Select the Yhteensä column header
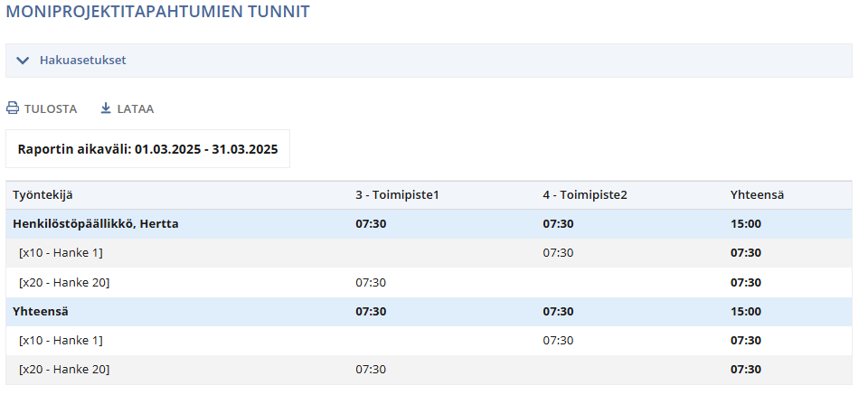Image resolution: width=868 pixels, height=395 pixels. 757,194
